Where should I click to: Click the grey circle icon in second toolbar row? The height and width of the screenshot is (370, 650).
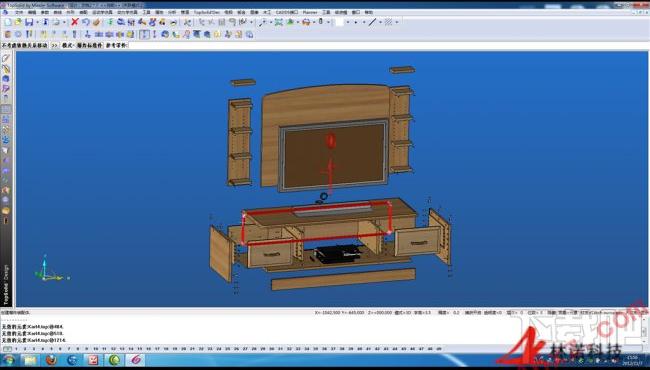coord(18,34)
